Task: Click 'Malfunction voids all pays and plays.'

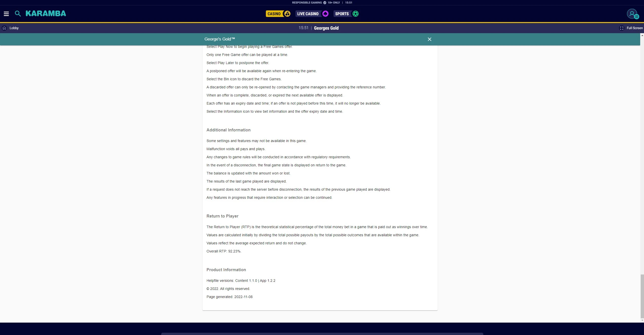Action: click(236, 149)
